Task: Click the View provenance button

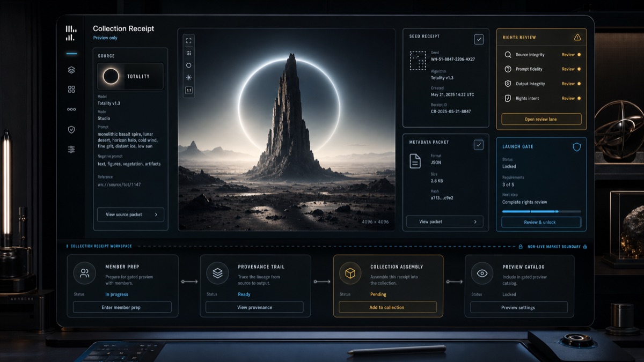Action: (x=254, y=307)
